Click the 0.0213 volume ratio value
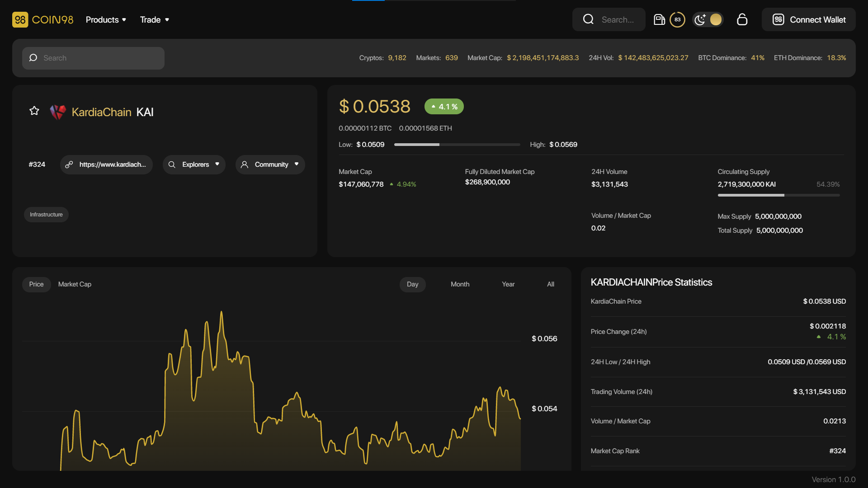Image resolution: width=868 pixels, height=488 pixels. point(834,421)
